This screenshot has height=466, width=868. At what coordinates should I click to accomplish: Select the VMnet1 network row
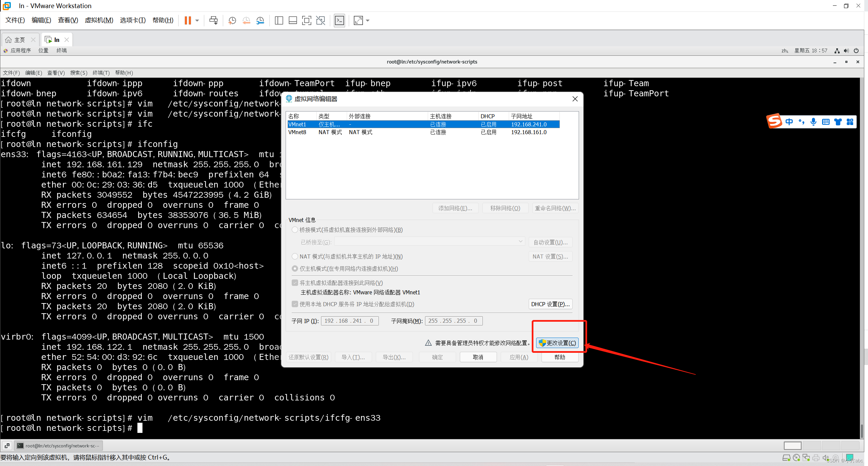click(x=423, y=124)
